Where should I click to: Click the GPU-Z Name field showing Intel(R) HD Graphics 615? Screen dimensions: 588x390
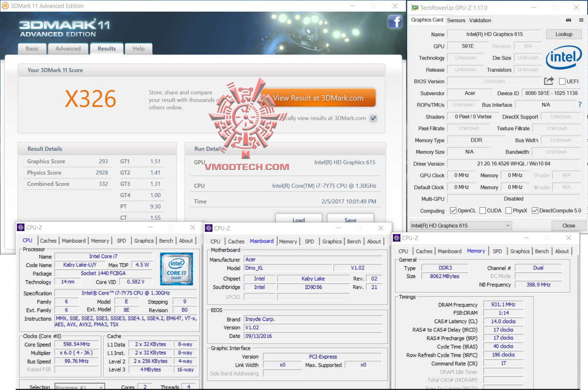click(494, 34)
